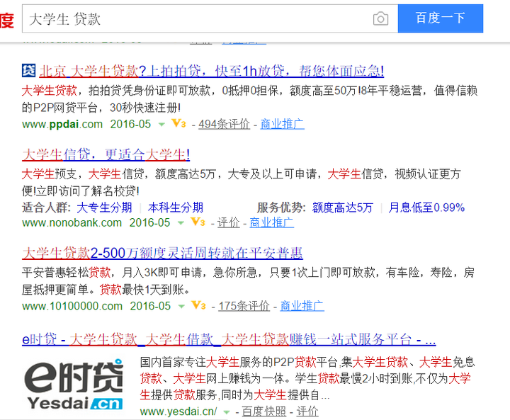Click the Baidu logo at top left

click(x=7, y=20)
